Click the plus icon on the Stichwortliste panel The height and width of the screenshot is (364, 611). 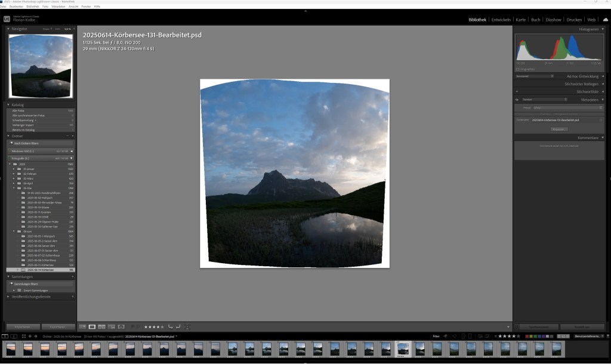coord(517,92)
